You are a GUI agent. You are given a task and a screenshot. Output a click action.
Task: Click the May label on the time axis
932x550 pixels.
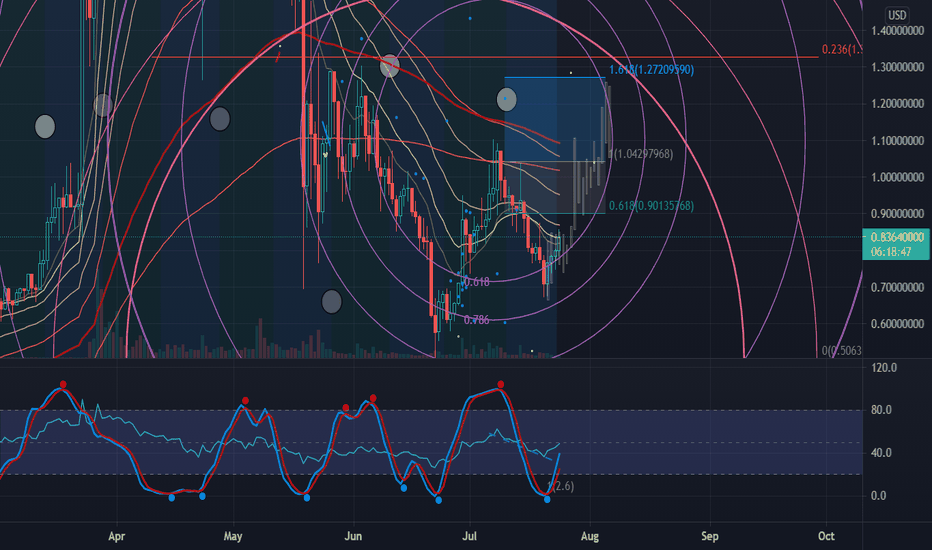(x=233, y=536)
